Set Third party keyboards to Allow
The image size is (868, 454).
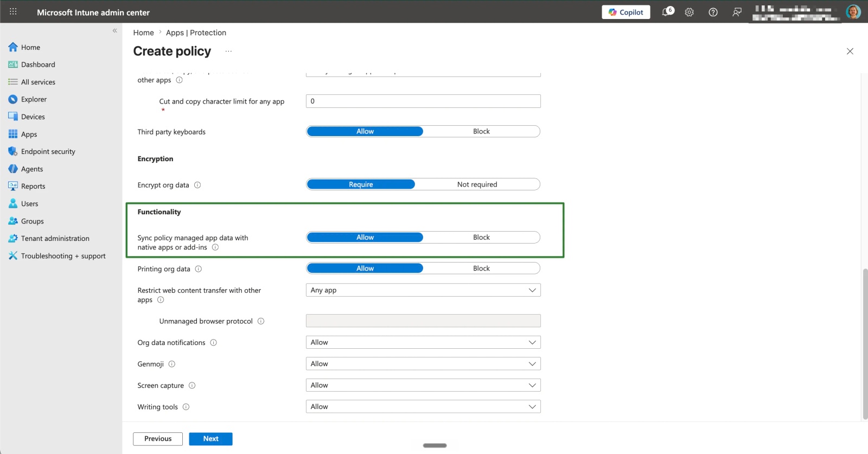(x=365, y=131)
